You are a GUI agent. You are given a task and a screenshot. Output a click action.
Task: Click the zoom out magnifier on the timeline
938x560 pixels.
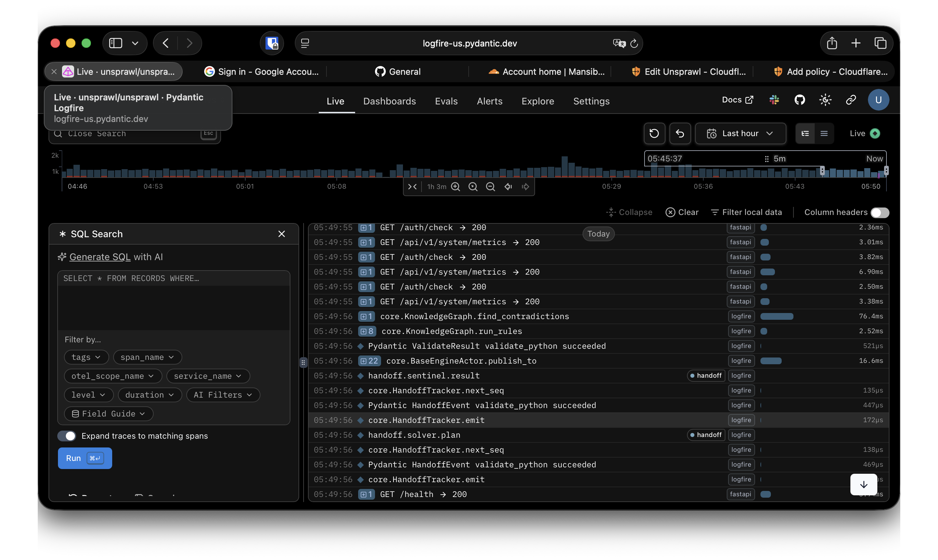pos(490,187)
